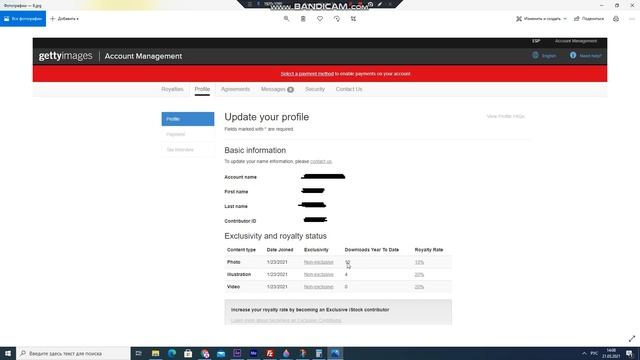Select the Royalties tab

(172, 89)
